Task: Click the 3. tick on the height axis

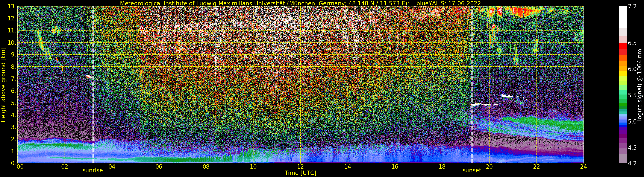Action: click(13, 127)
